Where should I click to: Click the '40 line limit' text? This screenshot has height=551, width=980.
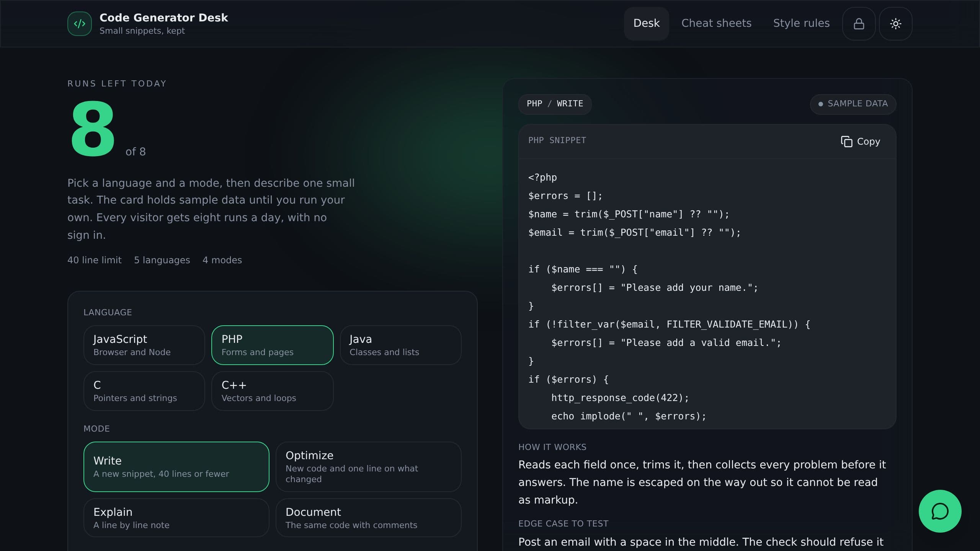94,260
